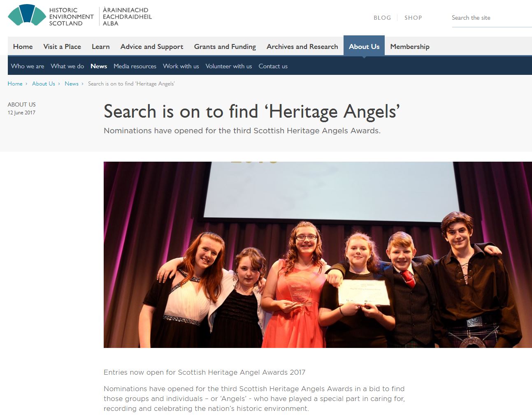
Task: Open the Blog link in header
Action: (x=382, y=18)
